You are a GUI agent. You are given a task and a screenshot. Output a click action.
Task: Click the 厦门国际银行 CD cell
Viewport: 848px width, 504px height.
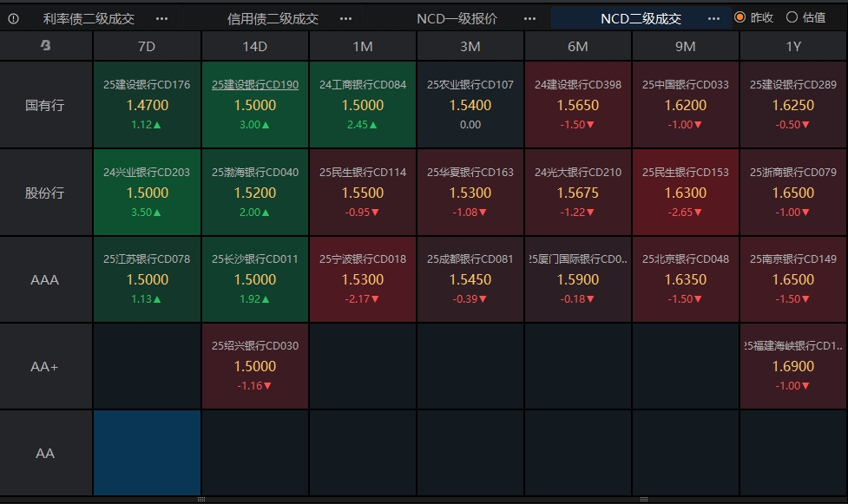point(577,279)
